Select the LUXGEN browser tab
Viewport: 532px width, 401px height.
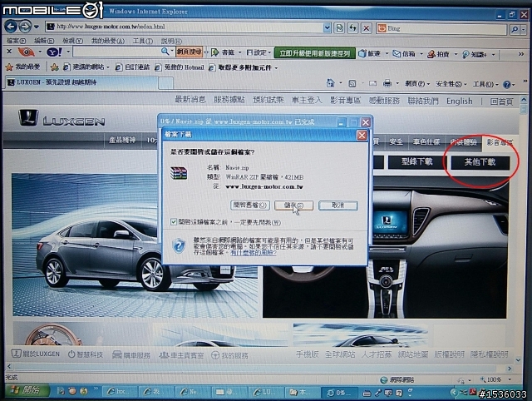pos(81,82)
